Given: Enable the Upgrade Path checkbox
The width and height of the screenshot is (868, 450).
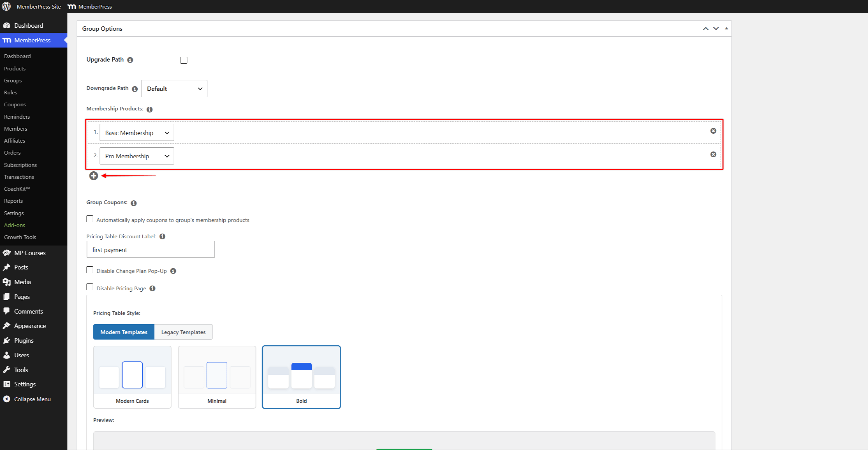Looking at the screenshot, I should tap(184, 60).
